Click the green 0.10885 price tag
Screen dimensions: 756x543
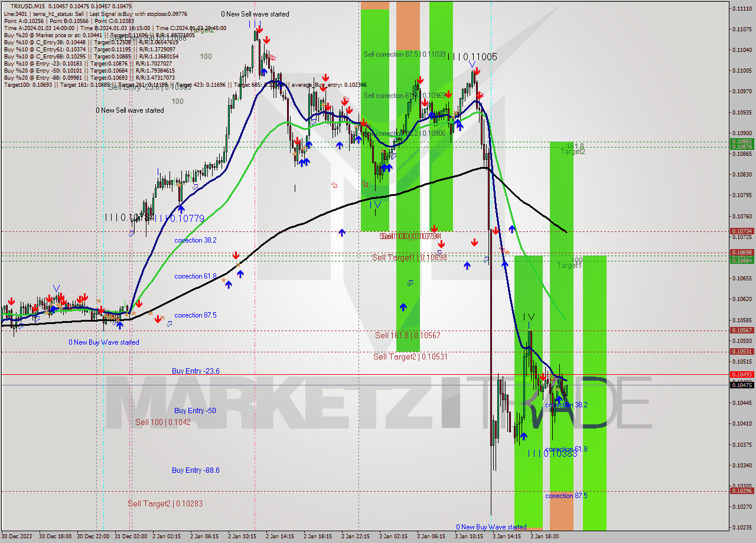[742, 142]
